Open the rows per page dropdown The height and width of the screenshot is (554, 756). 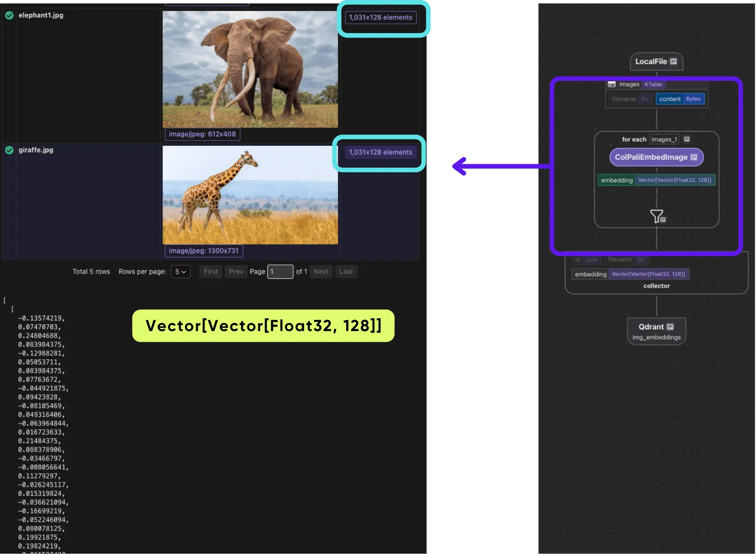click(181, 271)
